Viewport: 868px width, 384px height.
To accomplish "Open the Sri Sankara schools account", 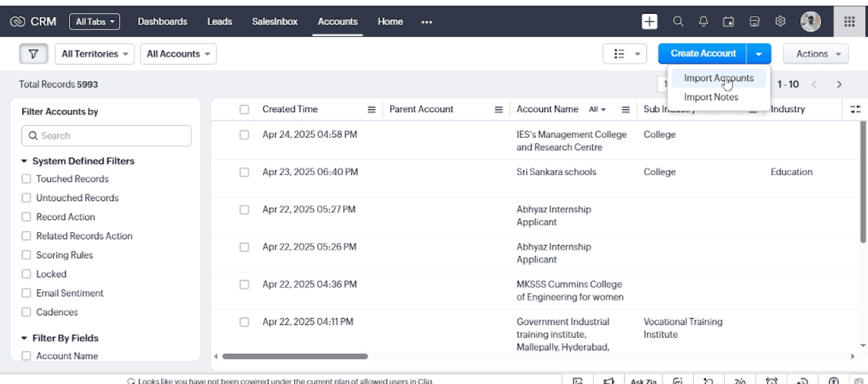I will [x=556, y=172].
